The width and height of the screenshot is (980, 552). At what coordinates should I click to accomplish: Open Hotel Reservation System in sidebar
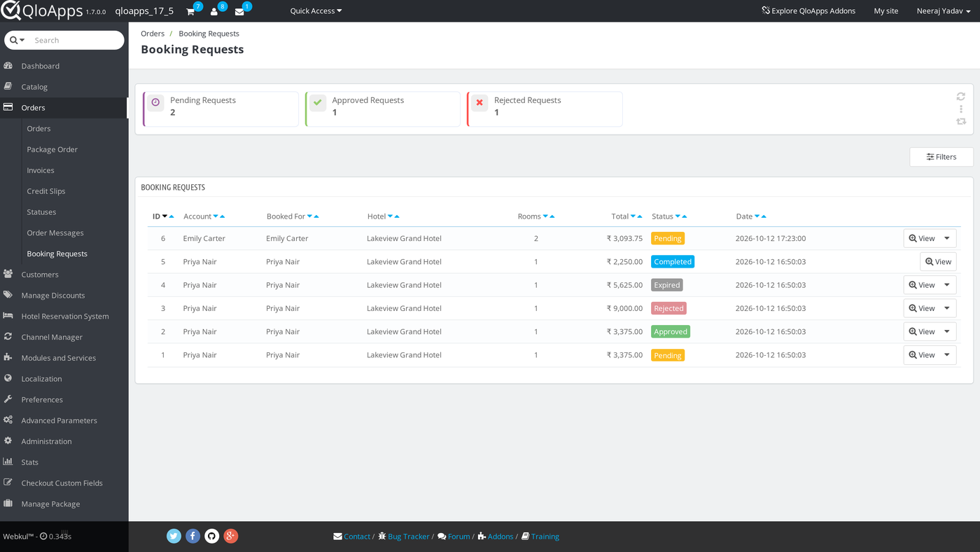tap(64, 316)
